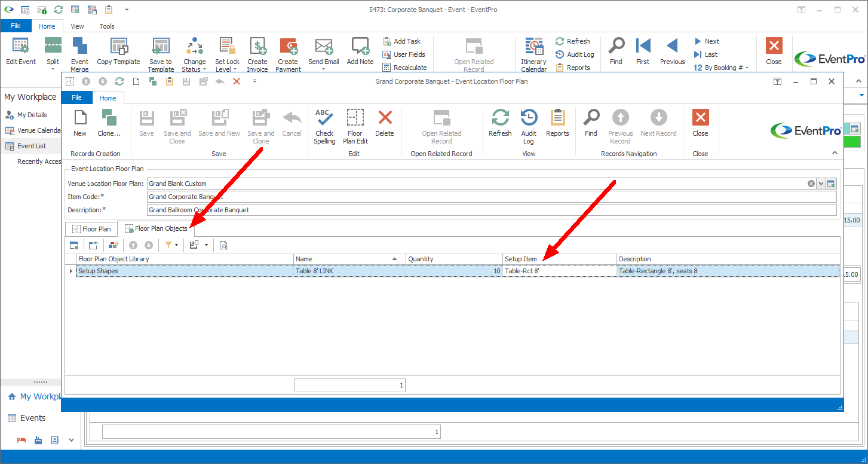Refresh the floor plan record view
This screenshot has height=464, width=868.
(500, 123)
